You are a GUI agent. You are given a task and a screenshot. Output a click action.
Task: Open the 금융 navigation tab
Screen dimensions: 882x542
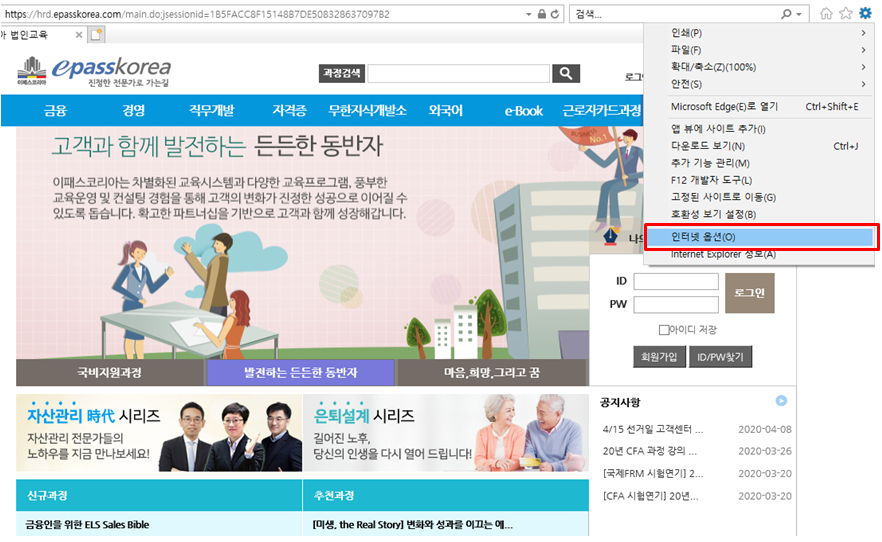pyautogui.click(x=56, y=110)
